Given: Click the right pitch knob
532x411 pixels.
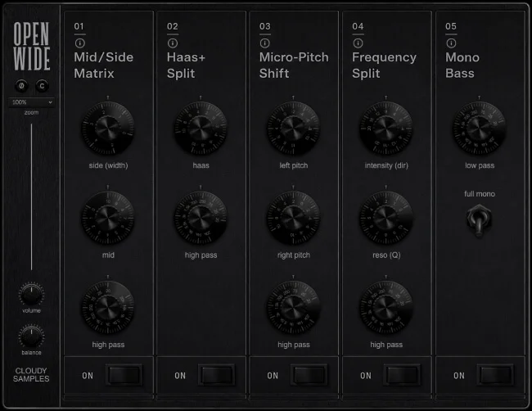Looking at the screenshot, I should point(293,218).
